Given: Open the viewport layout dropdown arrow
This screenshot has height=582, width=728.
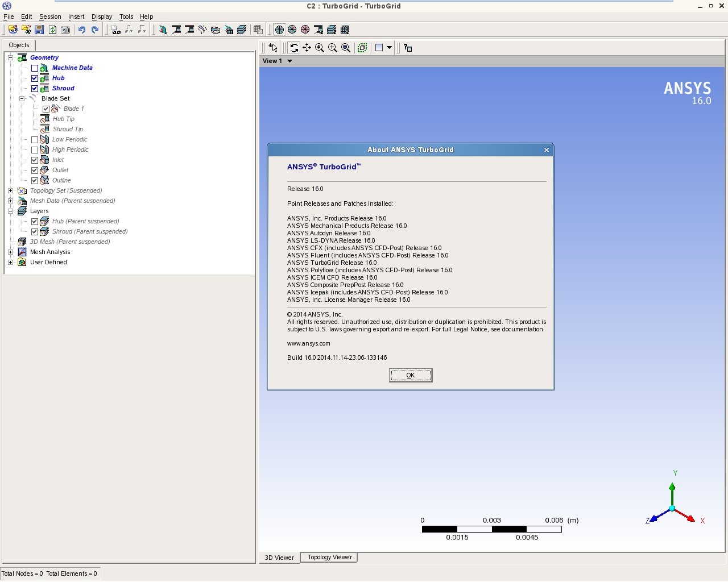Looking at the screenshot, I should coord(389,48).
